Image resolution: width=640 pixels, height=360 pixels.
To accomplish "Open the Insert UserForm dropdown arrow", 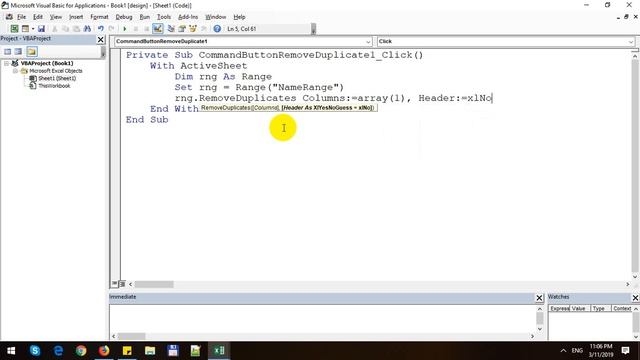I will click(x=33, y=29).
